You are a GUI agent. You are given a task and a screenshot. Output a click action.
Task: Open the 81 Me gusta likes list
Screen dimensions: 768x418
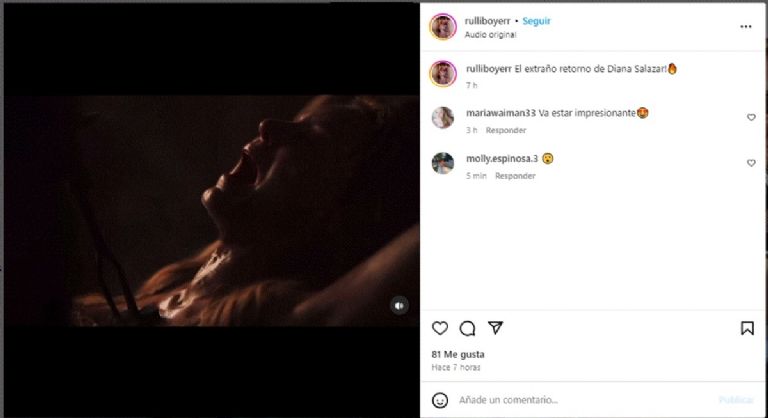(x=457, y=354)
